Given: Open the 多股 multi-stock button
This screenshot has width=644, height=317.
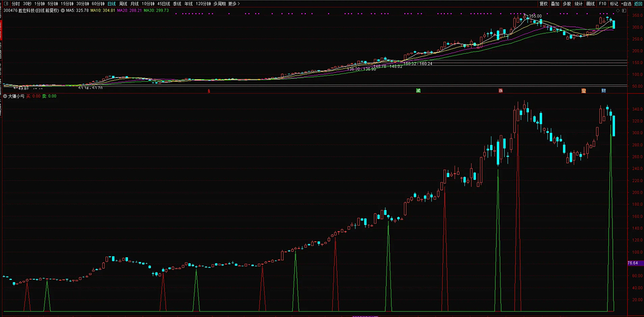Looking at the screenshot, I should (x=567, y=3).
